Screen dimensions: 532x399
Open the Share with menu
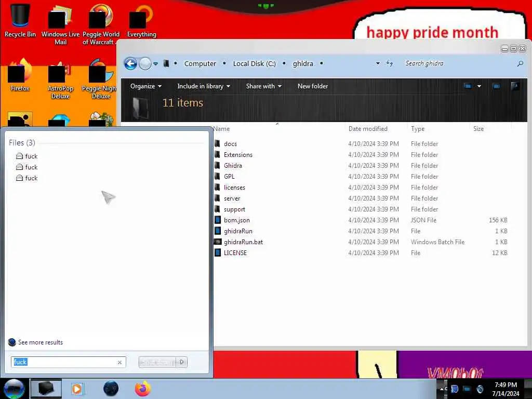pos(263,86)
